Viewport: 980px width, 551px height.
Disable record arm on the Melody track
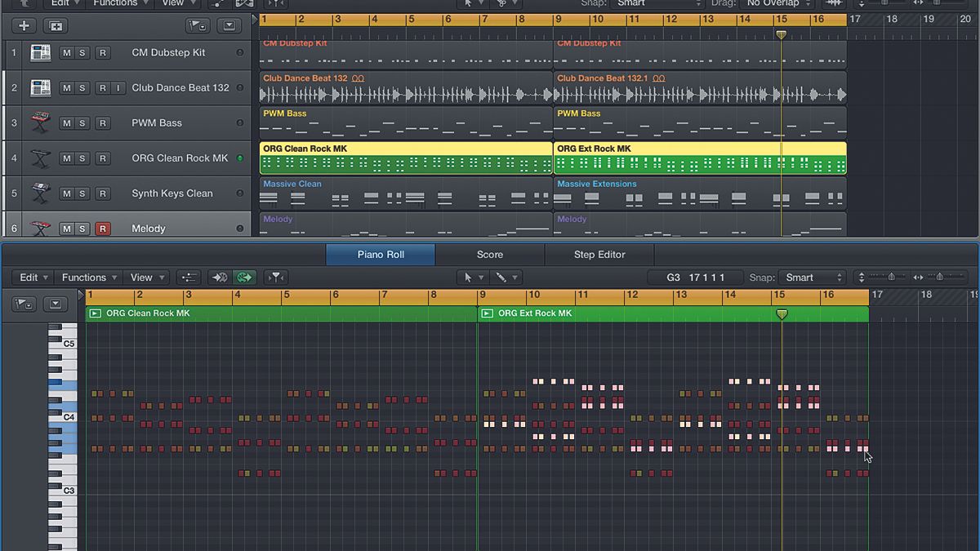103,229
